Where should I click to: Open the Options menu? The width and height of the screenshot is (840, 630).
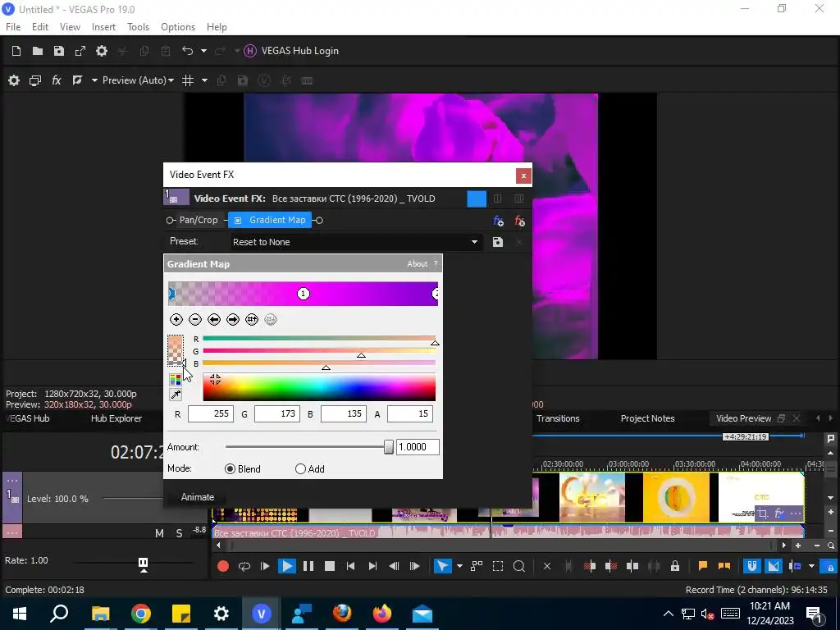click(x=178, y=27)
